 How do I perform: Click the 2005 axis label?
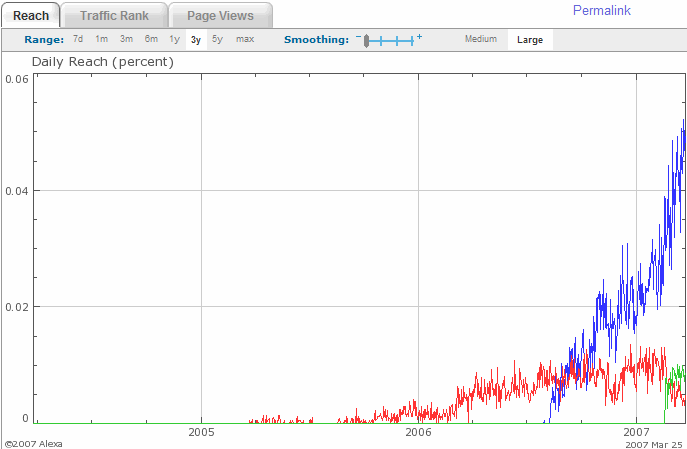pos(201,432)
